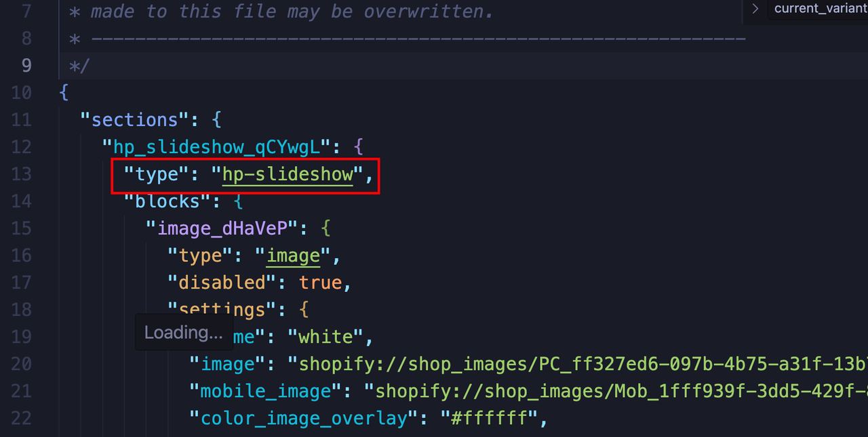The image size is (868, 437).
Task: Select line number 13 in the gutter
Action: [22, 174]
